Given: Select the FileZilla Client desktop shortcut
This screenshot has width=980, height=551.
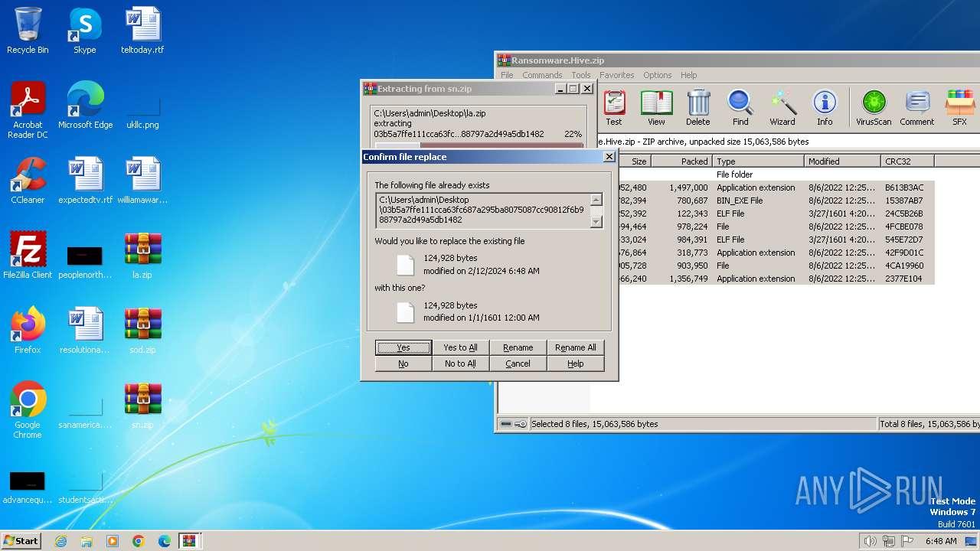Looking at the screenshot, I should [28, 256].
